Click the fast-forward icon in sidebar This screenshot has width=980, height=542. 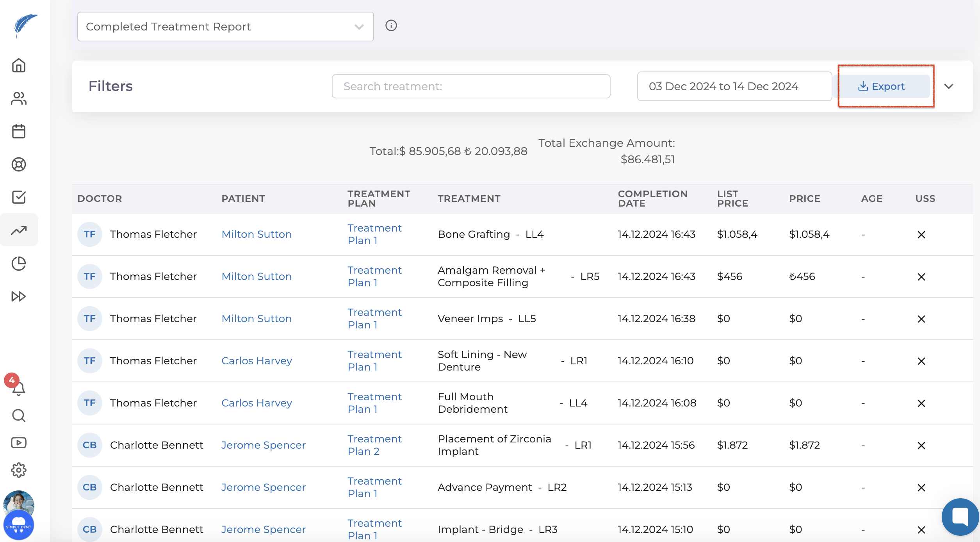click(x=18, y=296)
